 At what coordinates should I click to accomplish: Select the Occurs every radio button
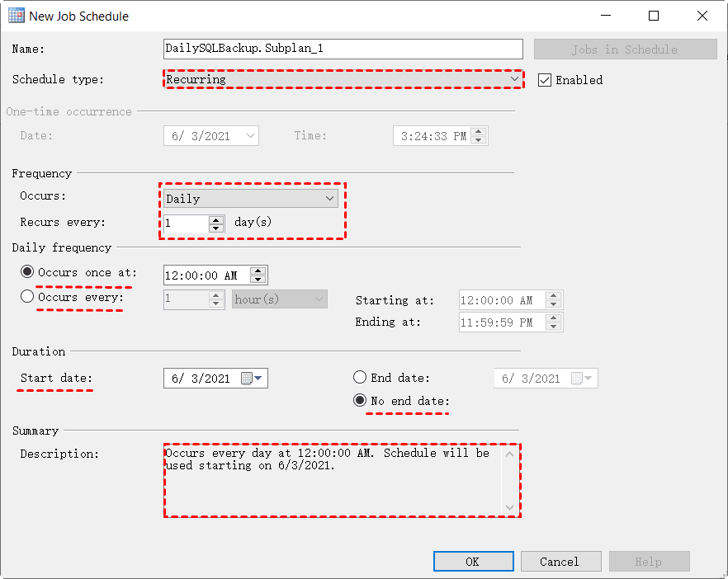click(x=27, y=297)
